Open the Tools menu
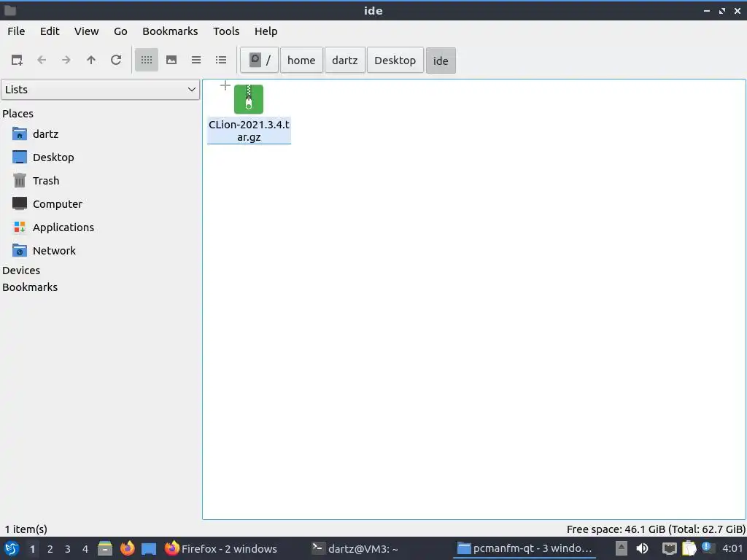The image size is (747, 560). coord(226,31)
